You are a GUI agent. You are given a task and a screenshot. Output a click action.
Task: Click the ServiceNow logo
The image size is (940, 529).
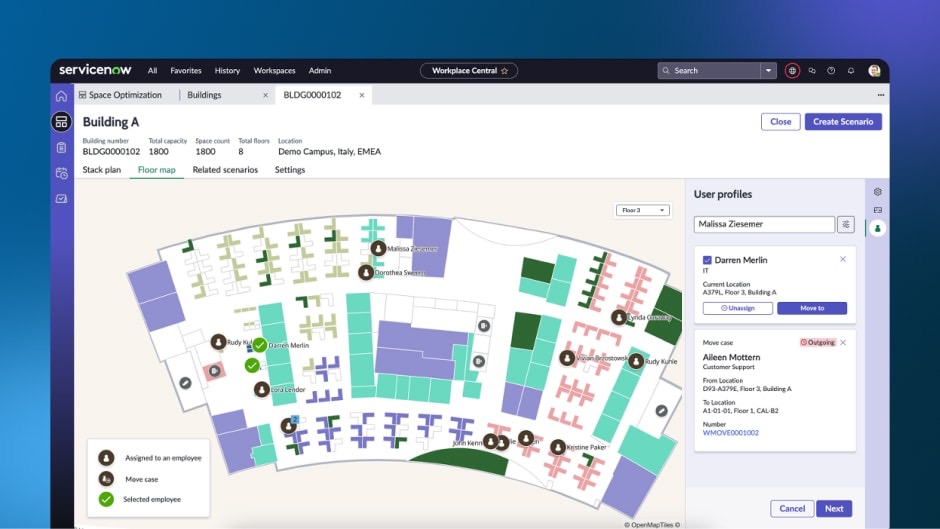pyautogui.click(x=95, y=70)
